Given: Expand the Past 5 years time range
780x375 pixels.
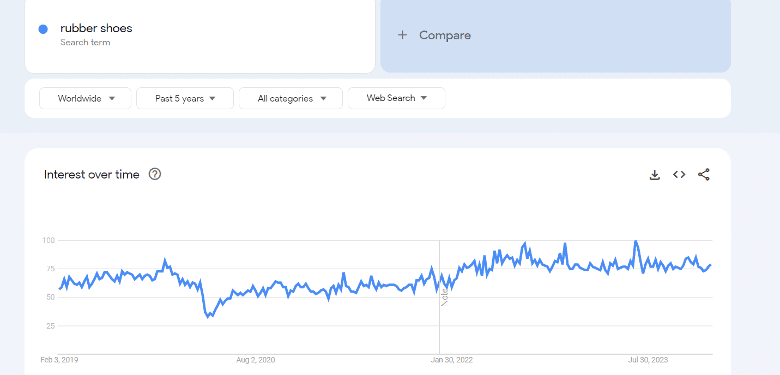Looking at the screenshot, I should tap(185, 98).
